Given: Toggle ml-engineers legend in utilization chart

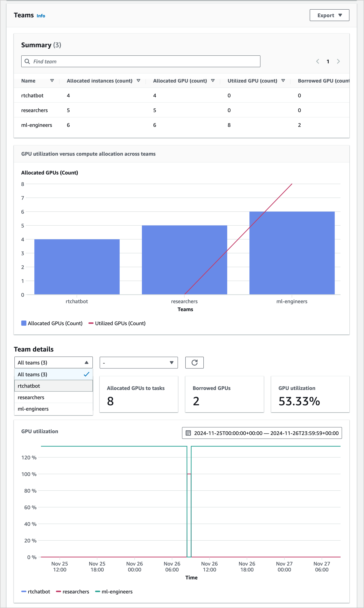Looking at the screenshot, I should 114,592.
